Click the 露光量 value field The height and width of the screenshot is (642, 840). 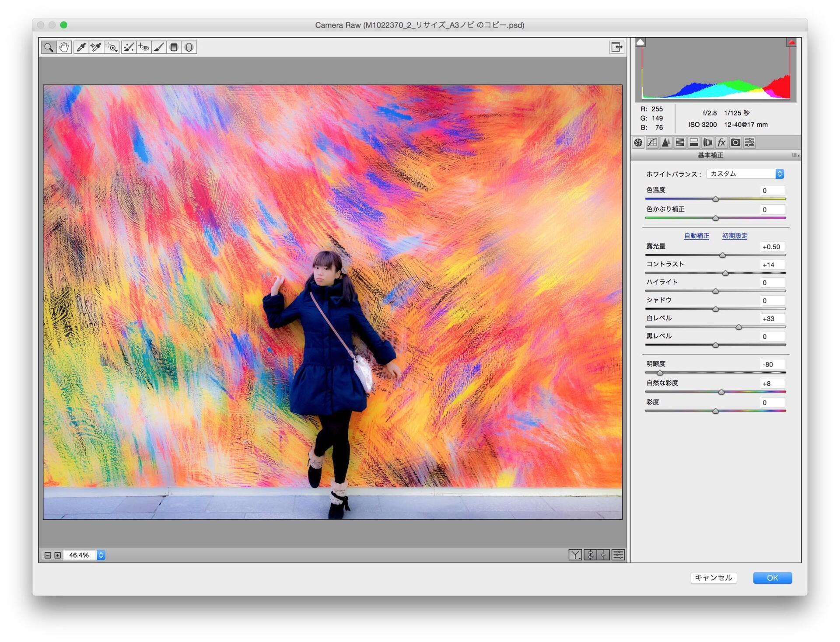(x=772, y=247)
